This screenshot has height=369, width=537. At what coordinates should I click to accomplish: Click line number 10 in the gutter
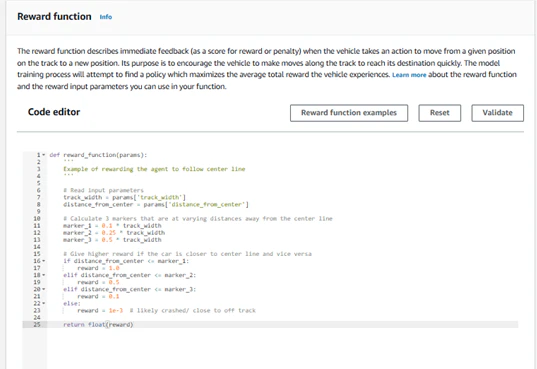(37, 219)
